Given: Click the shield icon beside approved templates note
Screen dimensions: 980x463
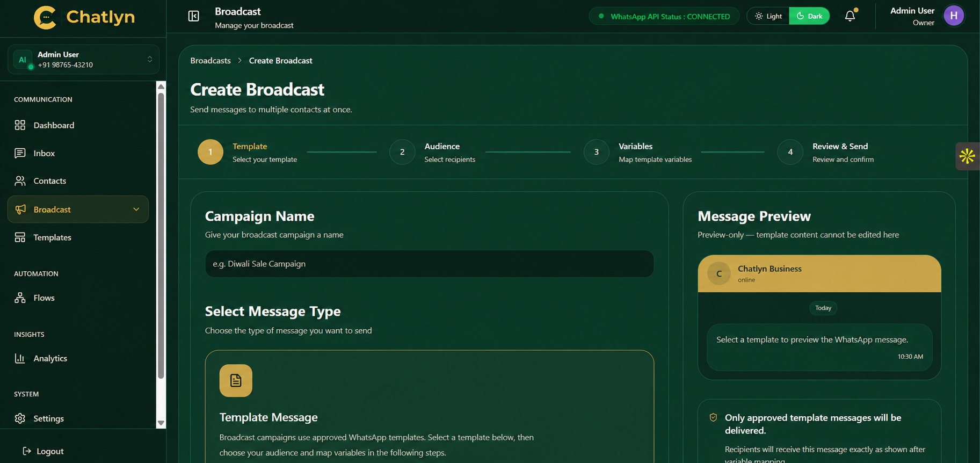Looking at the screenshot, I should click(x=713, y=417).
